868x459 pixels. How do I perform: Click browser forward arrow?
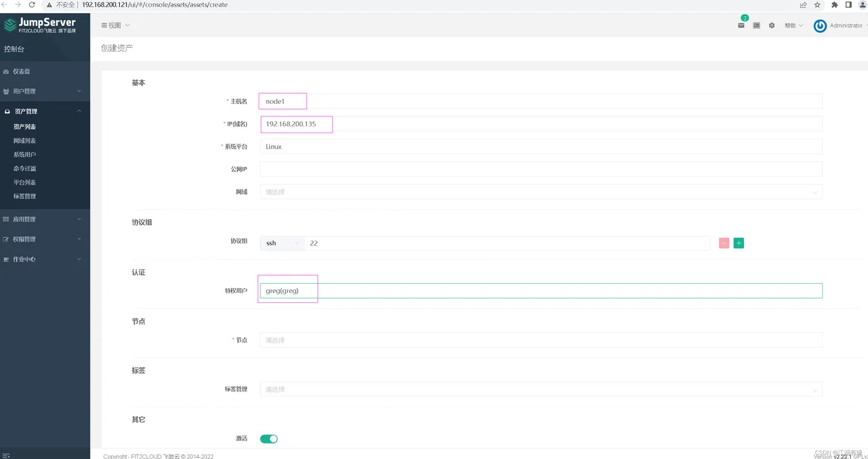pyautogui.click(x=18, y=4)
